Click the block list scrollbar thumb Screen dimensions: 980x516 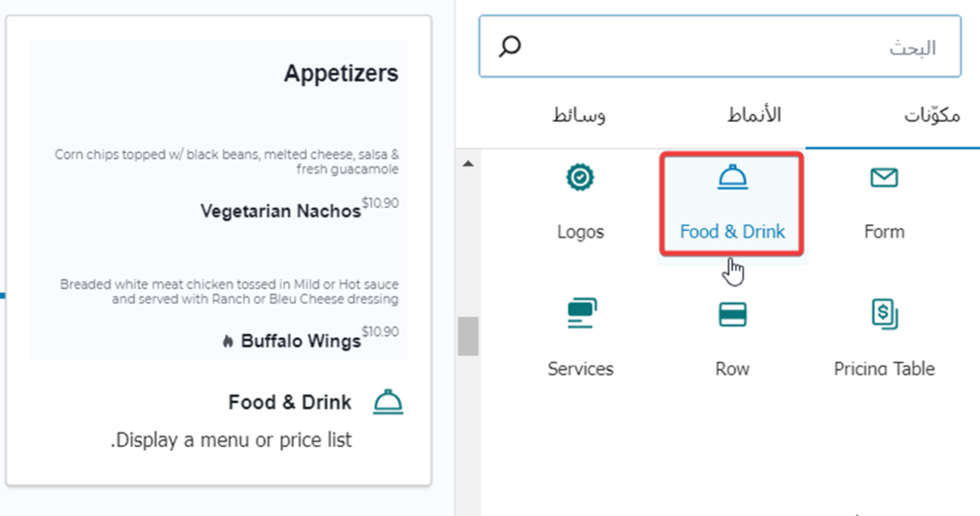(468, 336)
